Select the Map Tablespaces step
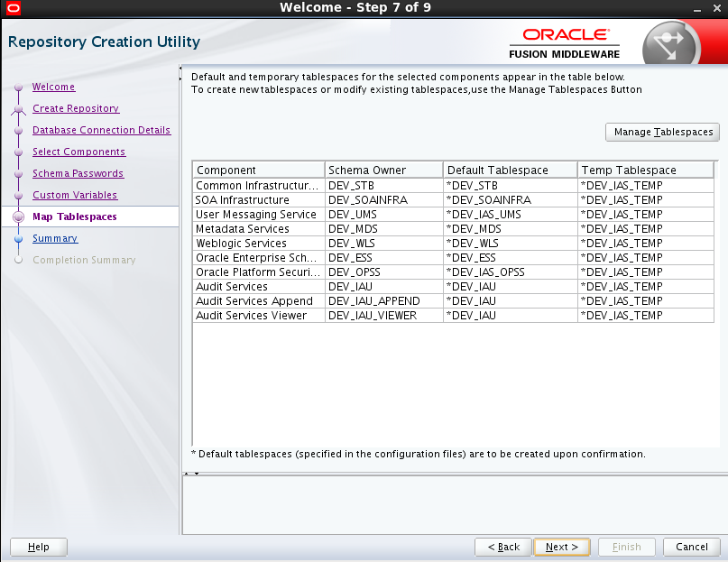This screenshot has height=562, width=728. [x=75, y=217]
